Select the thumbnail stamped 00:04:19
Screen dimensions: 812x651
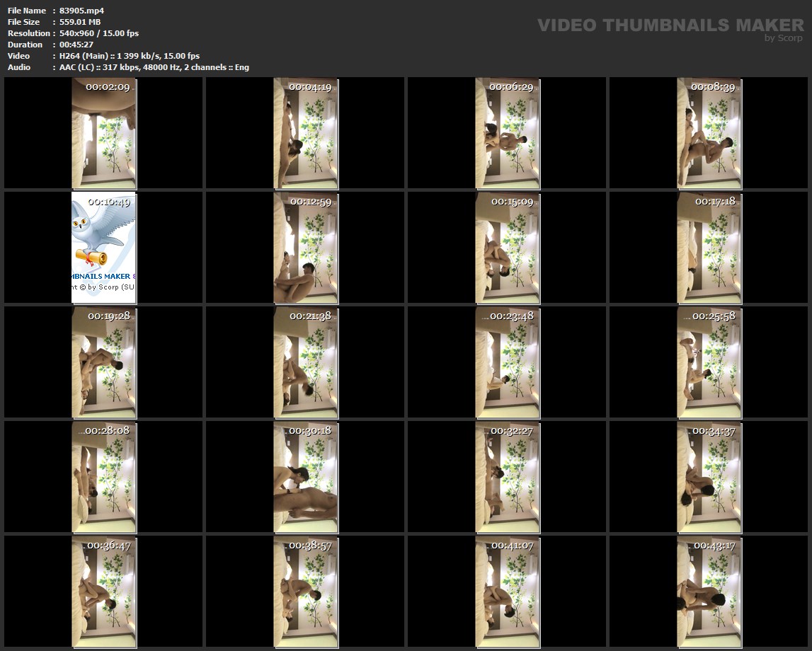point(306,133)
